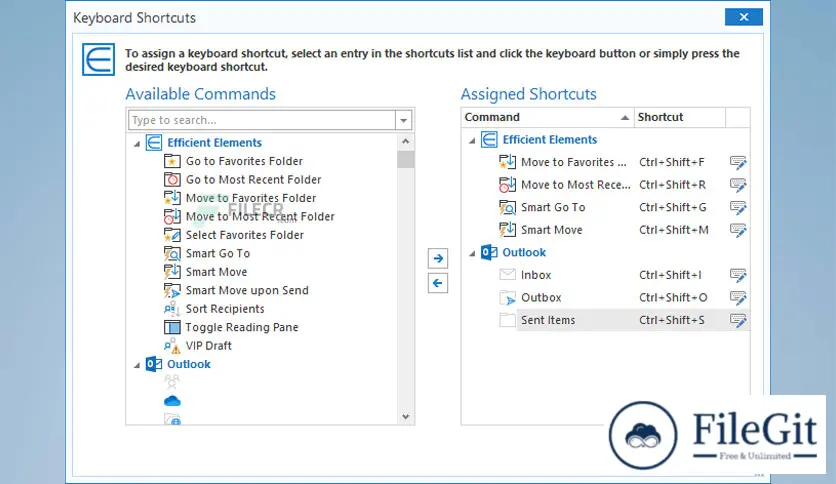Collapse Efficient Elements in Assigned Shortcuts
The height and width of the screenshot is (484, 836).
point(472,141)
